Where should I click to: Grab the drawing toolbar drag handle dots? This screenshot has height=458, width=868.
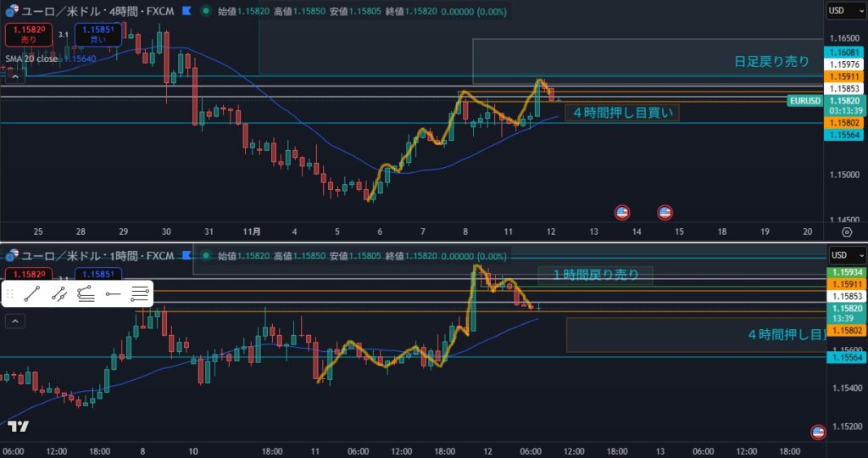[x=11, y=294]
